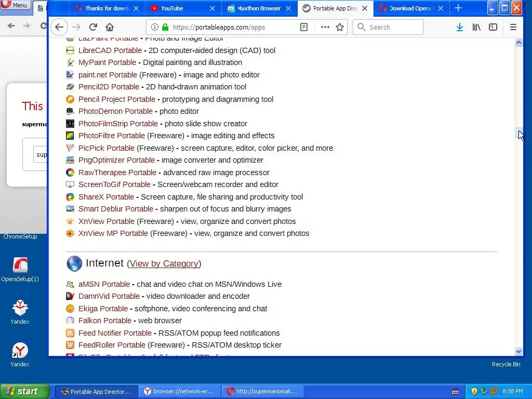Click the ShareX Portable app icon
532x399 pixels.
coord(70,197)
